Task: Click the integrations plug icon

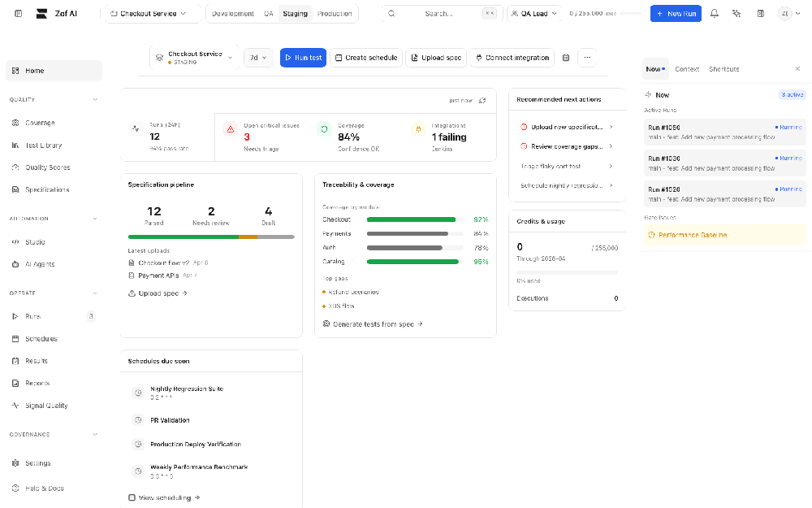Action: pyautogui.click(x=418, y=129)
